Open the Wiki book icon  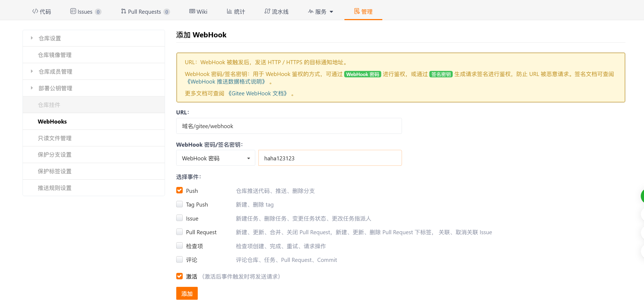(x=192, y=11)
